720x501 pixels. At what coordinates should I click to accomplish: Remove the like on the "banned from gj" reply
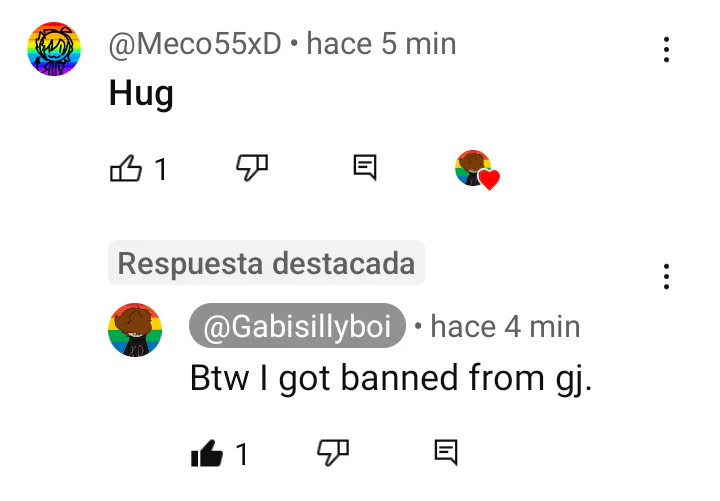pos(207,453)
